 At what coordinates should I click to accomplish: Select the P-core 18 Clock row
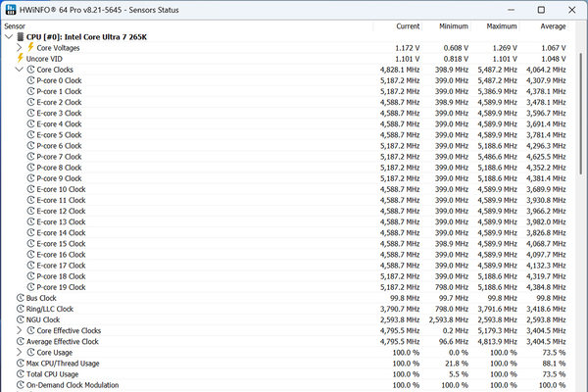[x=285, y=276]
